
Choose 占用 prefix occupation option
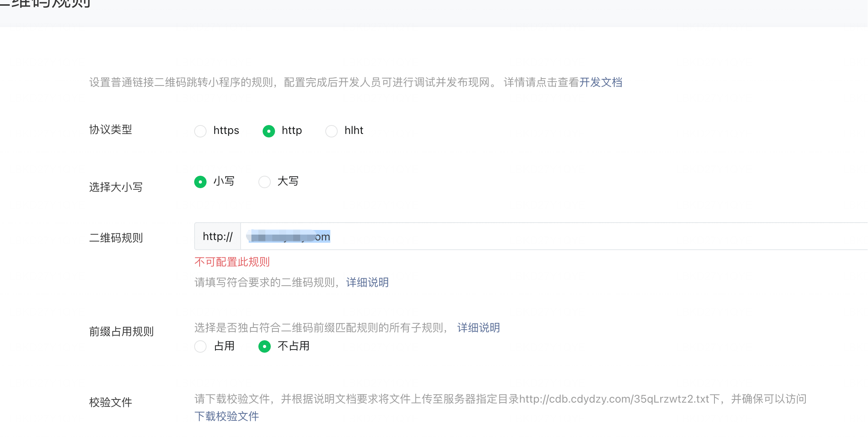[200, 346]
